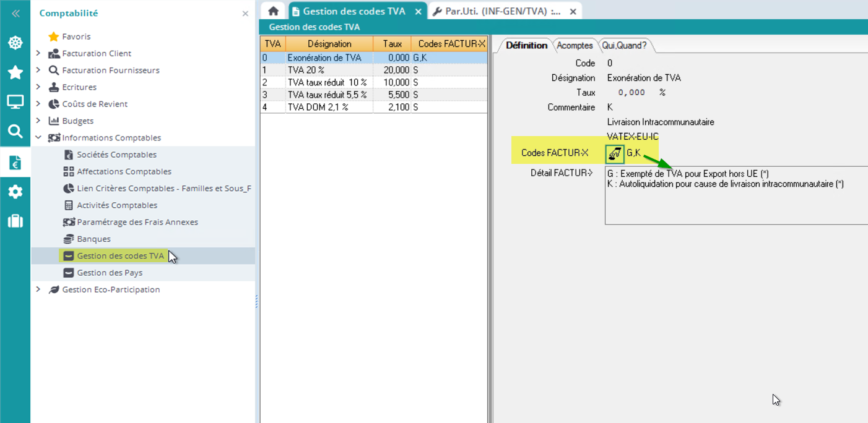Screen dimensions: 868x423
Task: Collapse the left sidebar with double chevron
Action: tap(15, 13)
